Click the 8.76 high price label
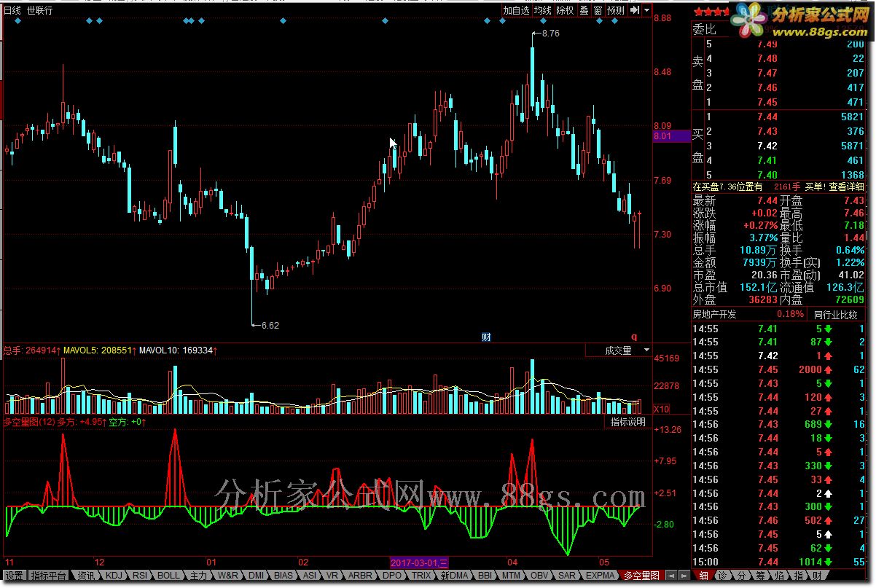The image size is (876, 588). 550,33
